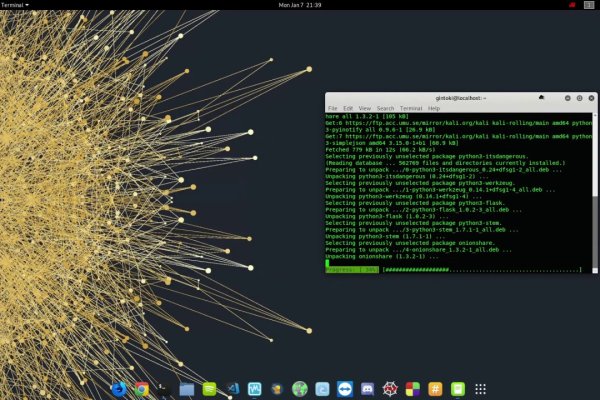Open the Help menu in terminal

tap(434, 108)
